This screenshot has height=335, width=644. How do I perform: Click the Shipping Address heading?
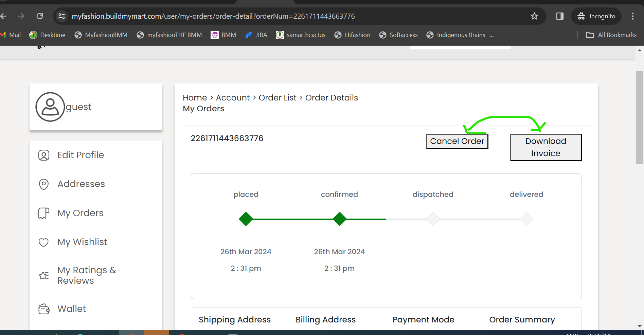point(235,320)
